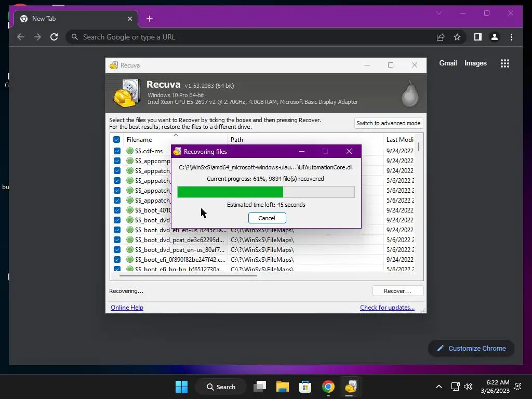Cancel the file recovery in progress
The height and width of the screenshot is (399, 532).
click(x=267, y=218)
